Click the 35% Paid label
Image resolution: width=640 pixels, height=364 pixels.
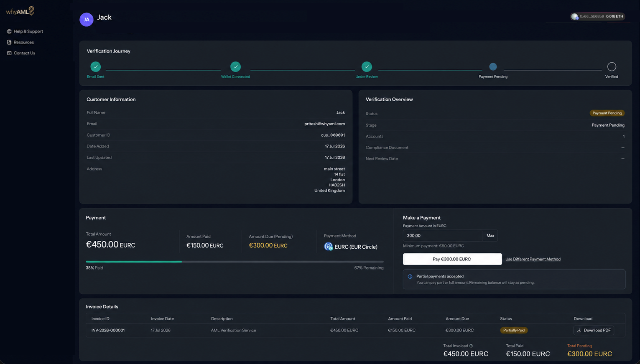pos(94,268)
